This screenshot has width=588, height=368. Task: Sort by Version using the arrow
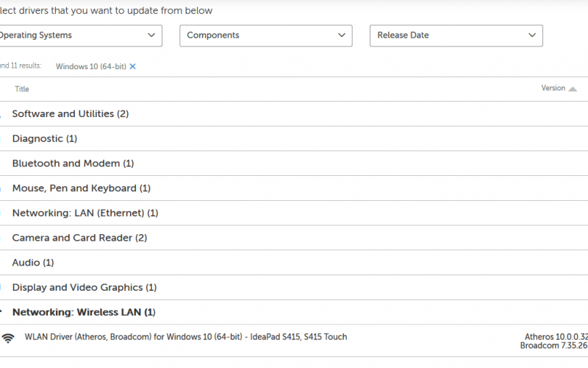coord(573,89)
